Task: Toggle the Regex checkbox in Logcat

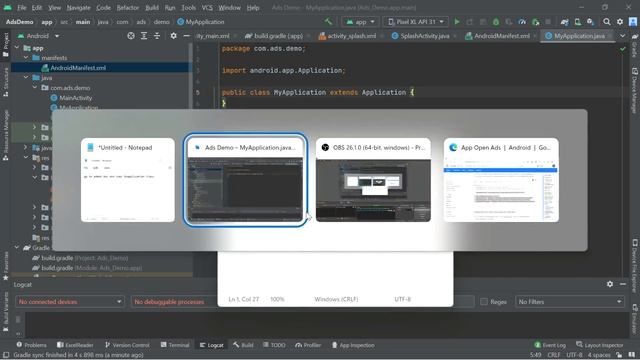Action: tap(484, 302)
